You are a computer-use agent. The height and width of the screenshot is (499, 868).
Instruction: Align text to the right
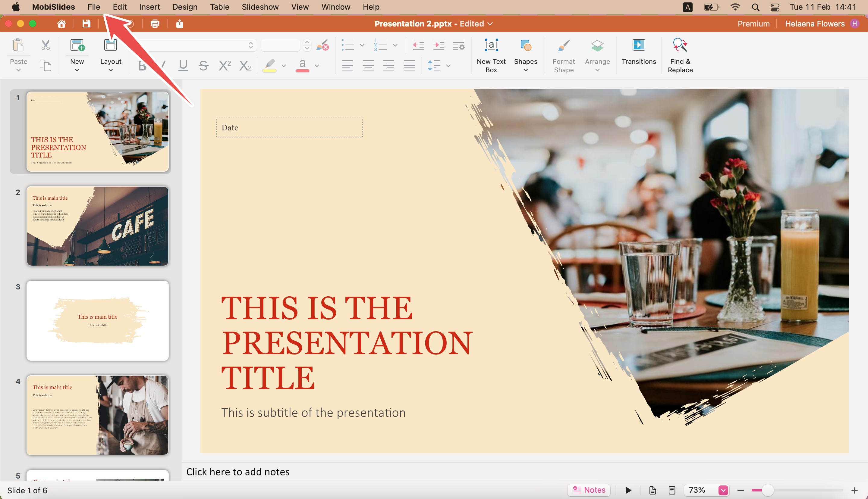pyautogui.click(x=388, y=65)
